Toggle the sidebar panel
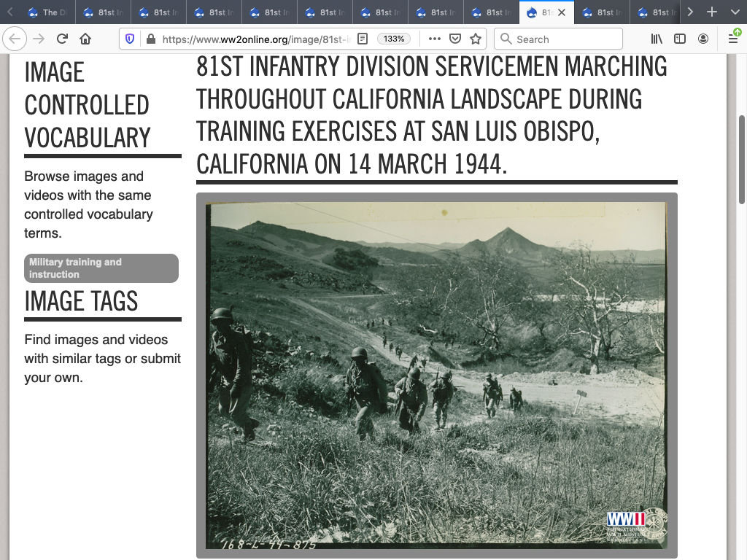Viewport: 747px width, 560px height. (x=680, y=39)
